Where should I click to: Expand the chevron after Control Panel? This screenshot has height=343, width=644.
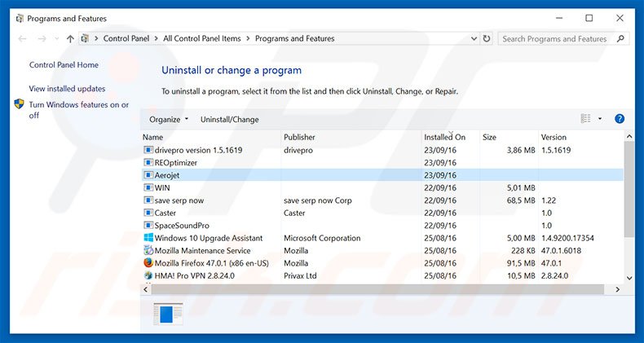157,38
